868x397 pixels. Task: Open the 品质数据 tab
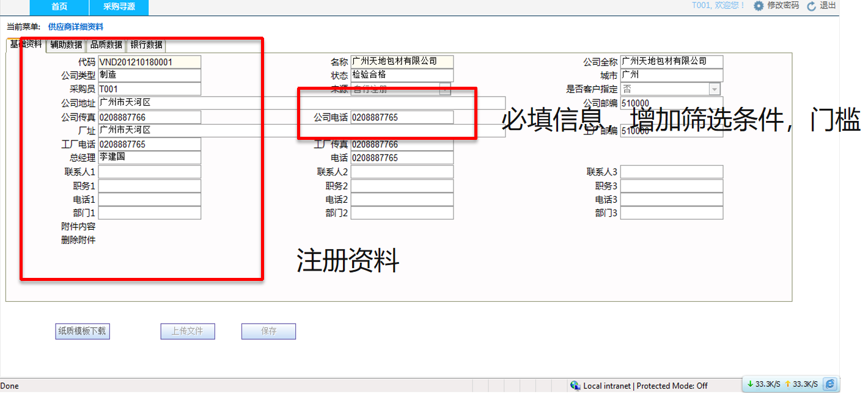106,45
